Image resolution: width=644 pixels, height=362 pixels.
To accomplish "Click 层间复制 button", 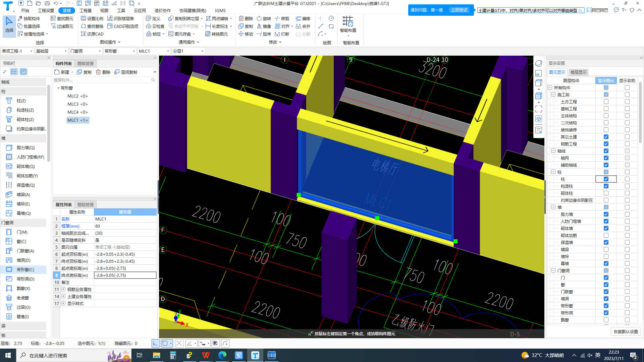I will [126, 72].
